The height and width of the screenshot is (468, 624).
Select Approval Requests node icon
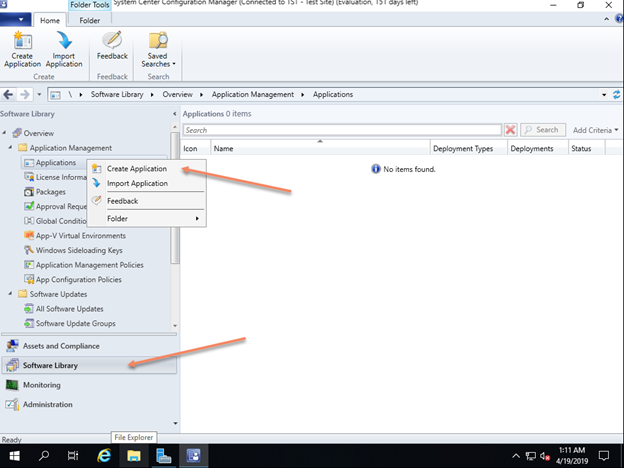29,206
